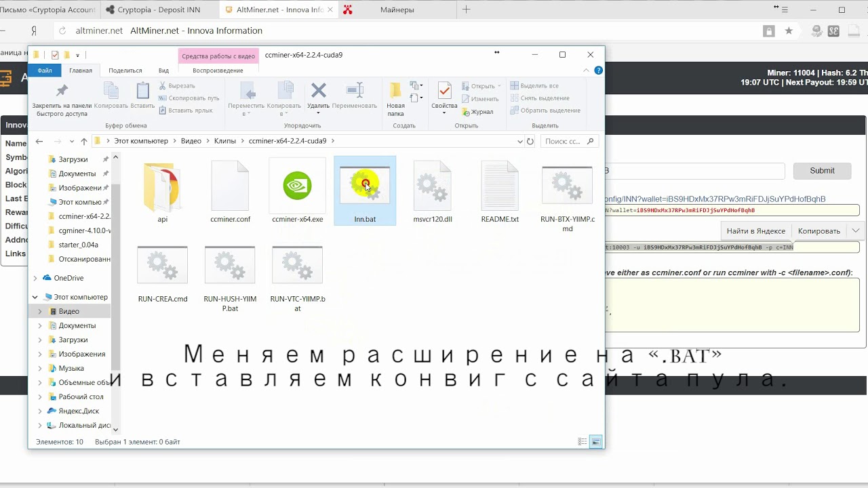Reload the AltMiner browser page
This screenshot has height=488, width=868.
pyautogui.click(x=63, y=31)
